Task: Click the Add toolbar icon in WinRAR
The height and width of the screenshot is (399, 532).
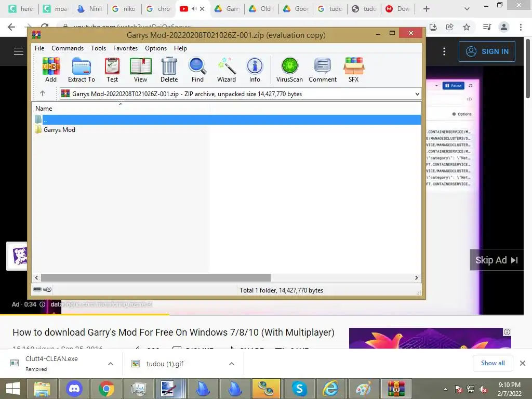Action: 51,70
